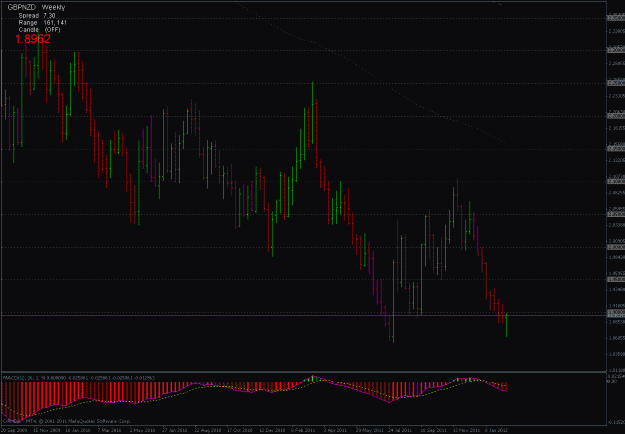This screenshot has width=625, height=434.
Task: Click the Weekly timeframe label
Action: tap(53, 7)
